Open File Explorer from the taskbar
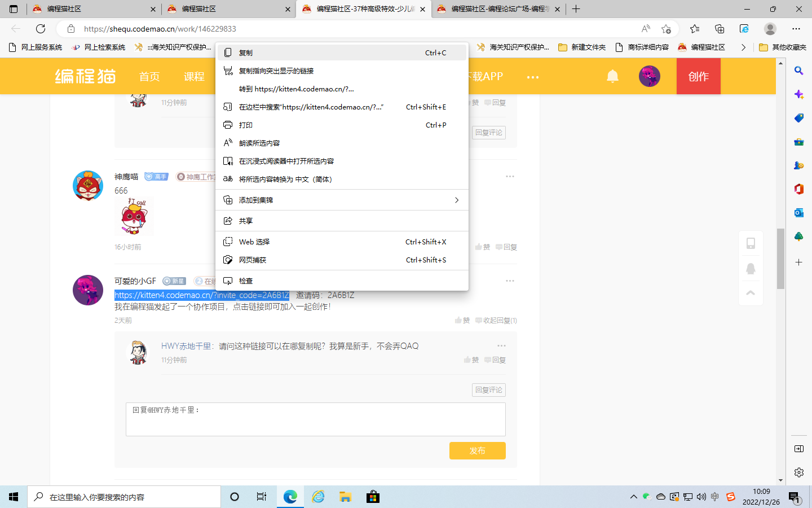 pyautogui.click(x=346, y=497)
